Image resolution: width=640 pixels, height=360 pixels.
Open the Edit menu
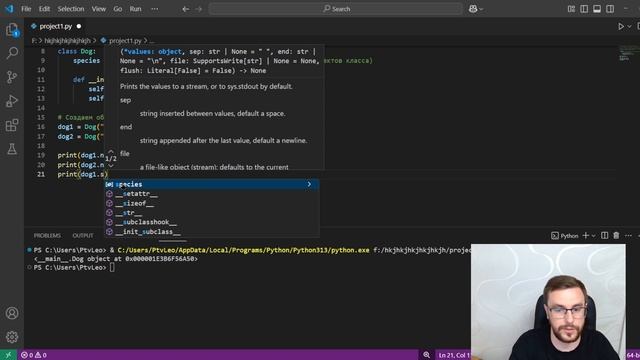click(44, 9)
